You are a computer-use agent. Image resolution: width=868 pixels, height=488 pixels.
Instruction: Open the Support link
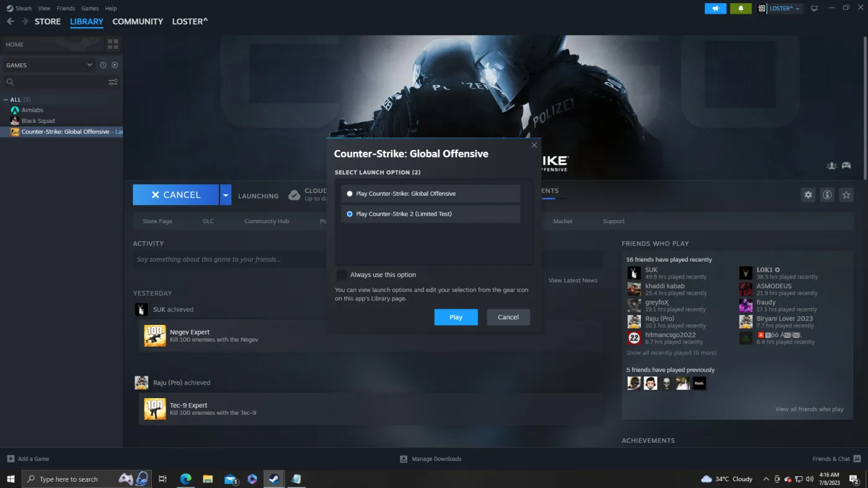pos(614,221)
